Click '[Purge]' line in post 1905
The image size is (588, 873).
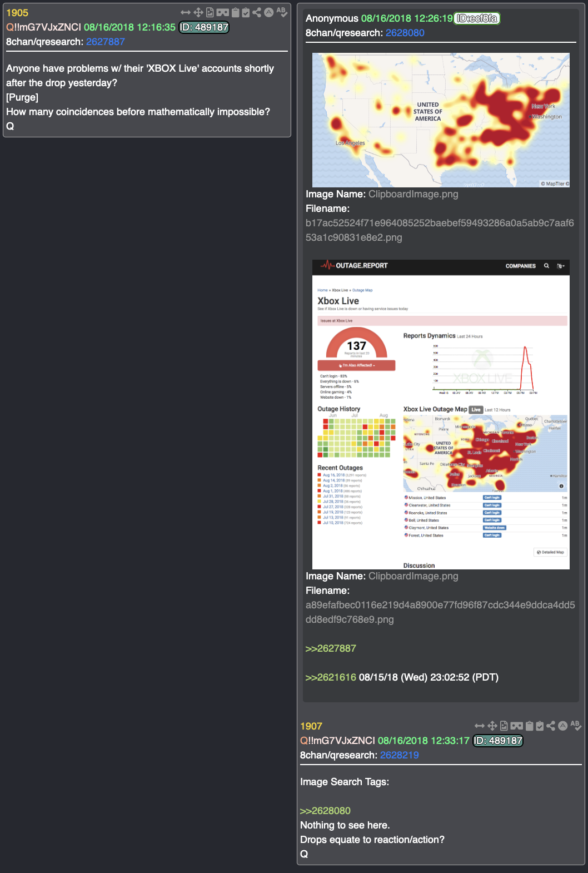click(22, 97)
